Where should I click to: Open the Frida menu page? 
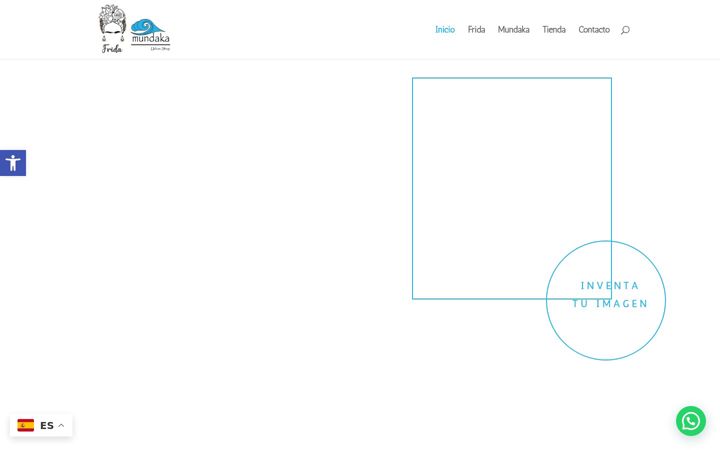tap(476, 29)
